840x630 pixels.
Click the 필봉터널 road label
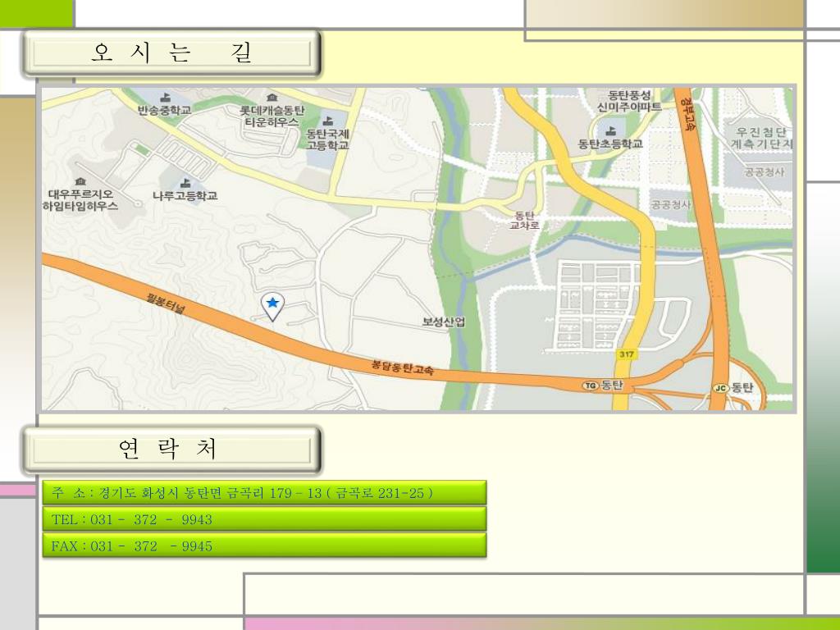point(166,304)
